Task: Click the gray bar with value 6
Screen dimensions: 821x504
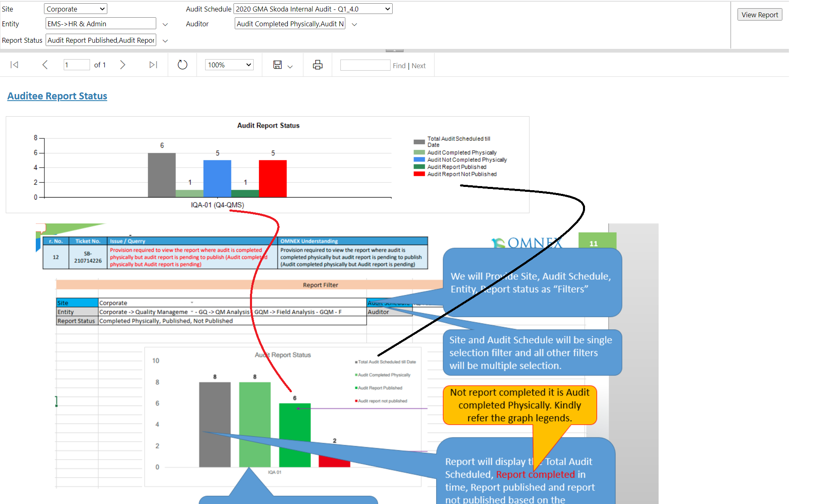Action: coord(162,175)
